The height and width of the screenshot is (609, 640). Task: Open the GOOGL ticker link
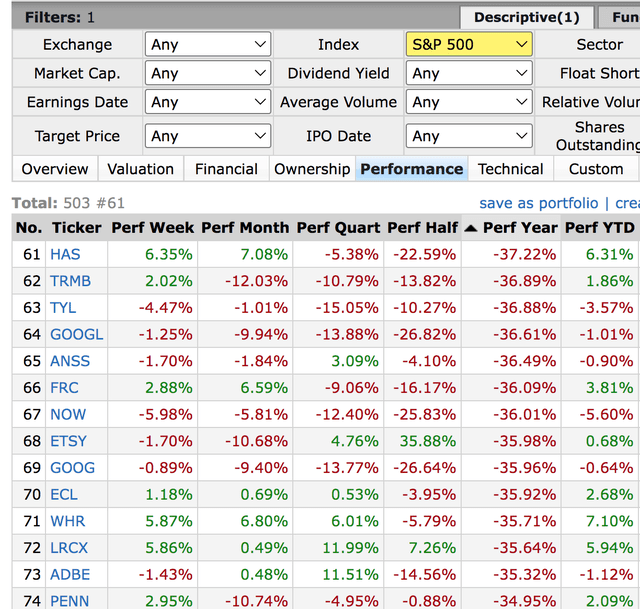pos(76,334)
